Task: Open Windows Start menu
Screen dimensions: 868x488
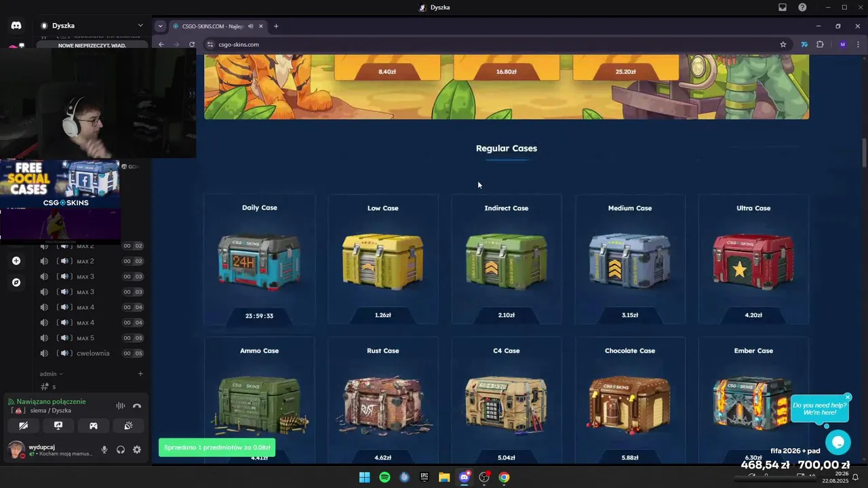Action: click(x=364, y=477)
